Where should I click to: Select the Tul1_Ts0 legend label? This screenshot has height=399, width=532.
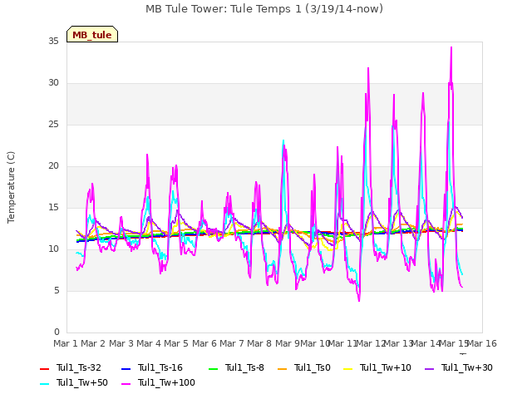pos(313,367)
